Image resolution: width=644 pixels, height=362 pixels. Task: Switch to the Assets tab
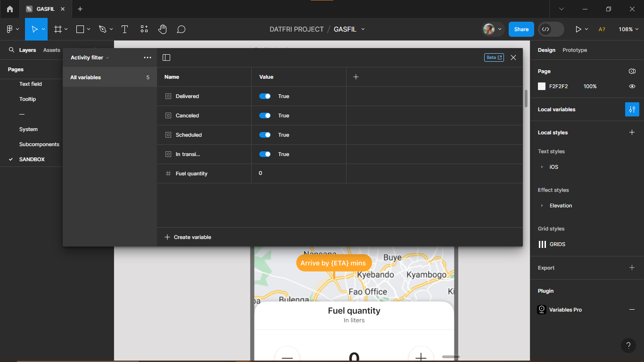(51, 50)
